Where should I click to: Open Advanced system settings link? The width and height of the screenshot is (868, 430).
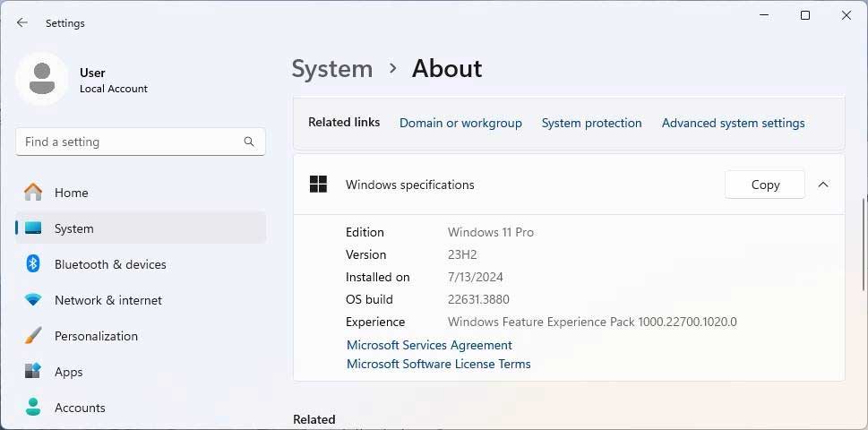point(733,123)
